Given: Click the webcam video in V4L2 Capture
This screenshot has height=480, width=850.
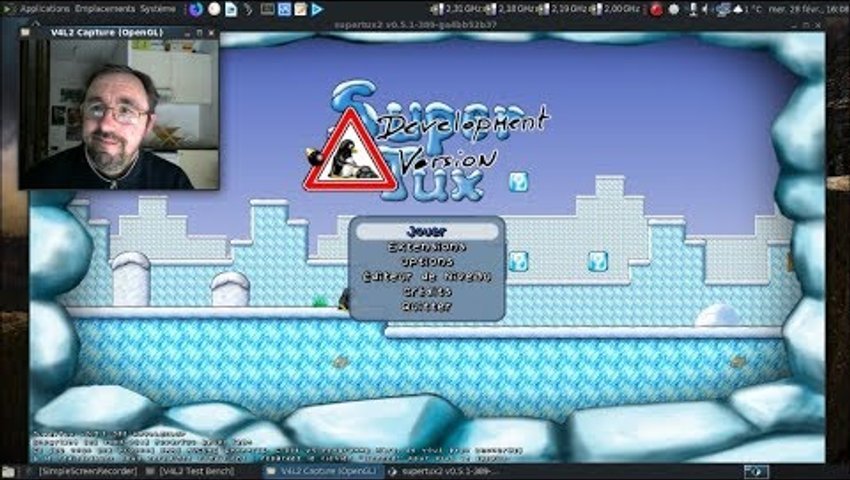Looking at the screenshot, I should click(119, 114).
